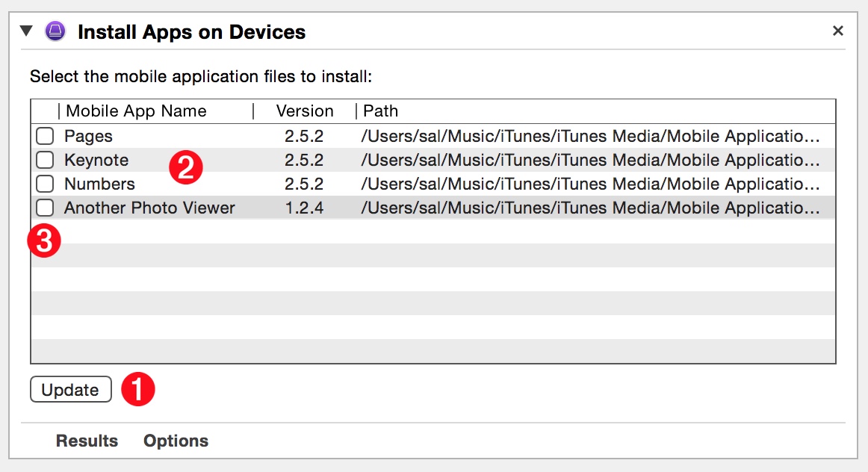
Task: Tick the Numbers app checkbox
Action: pos(45,184)
